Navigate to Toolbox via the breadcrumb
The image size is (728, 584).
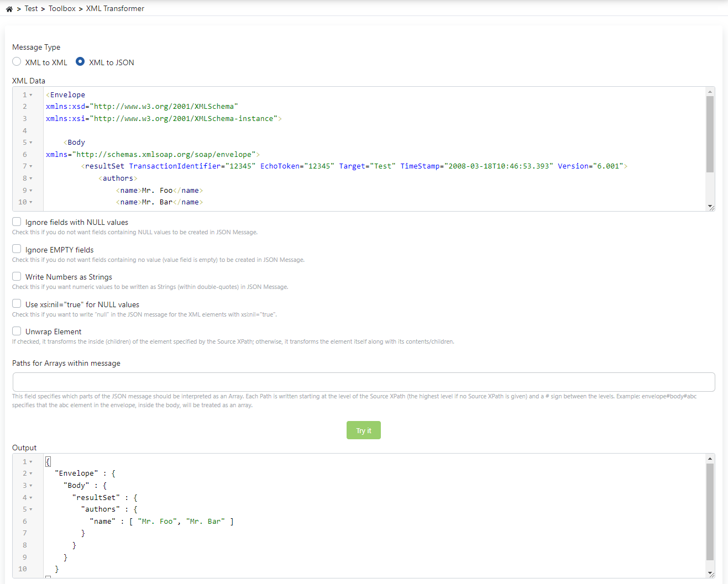point(62,8)
